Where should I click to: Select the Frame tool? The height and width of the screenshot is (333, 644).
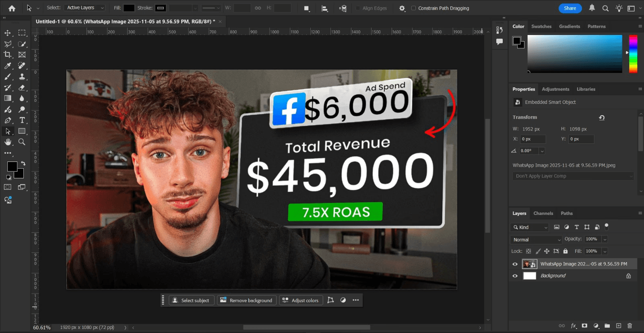[22, 54]
